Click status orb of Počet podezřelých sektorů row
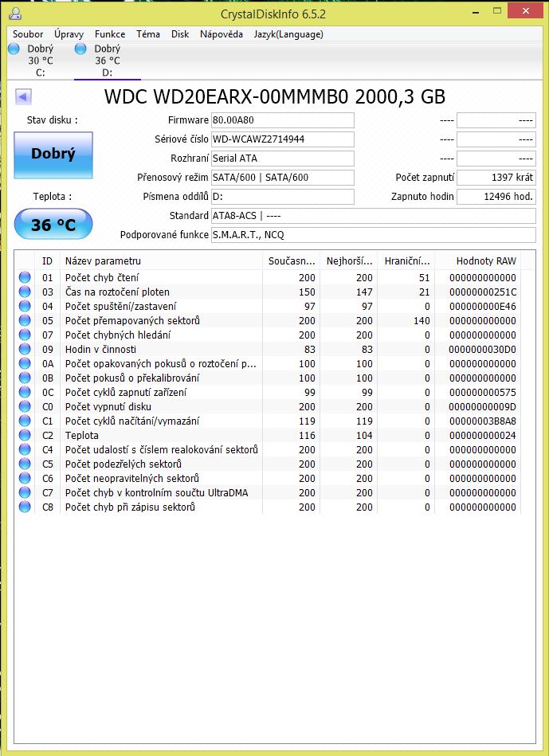Viewport: 549px width, 756px height. 25,464
